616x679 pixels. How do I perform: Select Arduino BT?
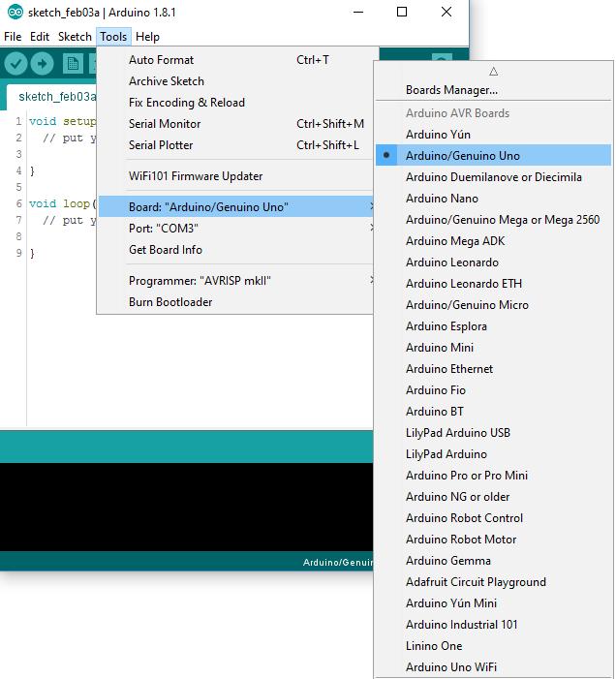[x=493, y=412]
